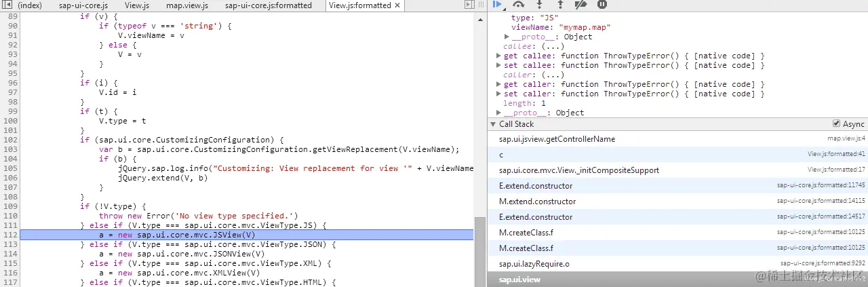Expand the get callee property
868x287 pixels.
500,56
